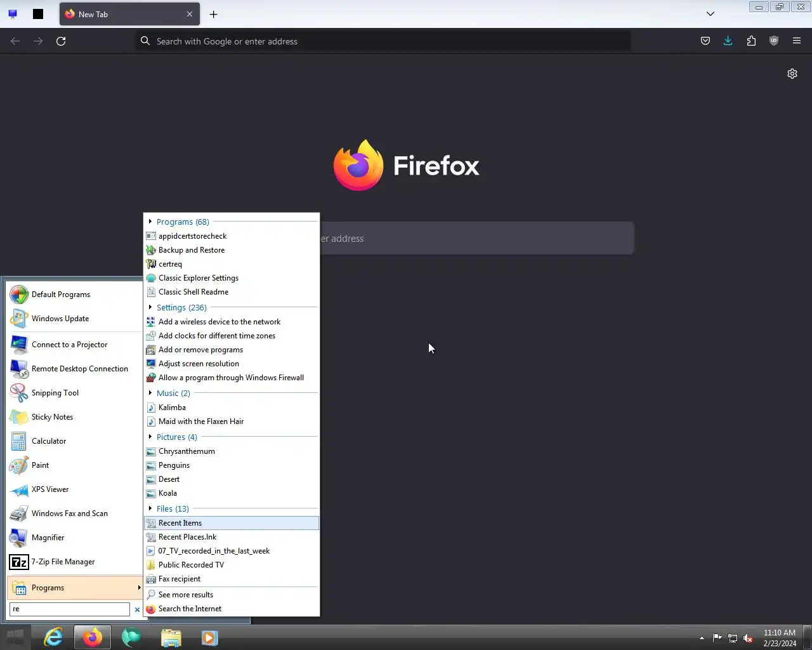Reload the page with the refresh icon
The width and height of the screenshot is (812, 650).
point(61,41)
